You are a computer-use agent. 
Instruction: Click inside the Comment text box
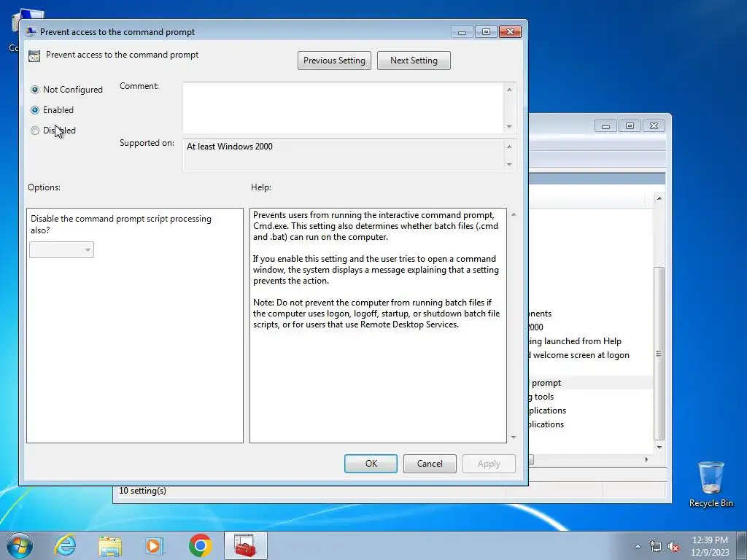tap(344, 108)
